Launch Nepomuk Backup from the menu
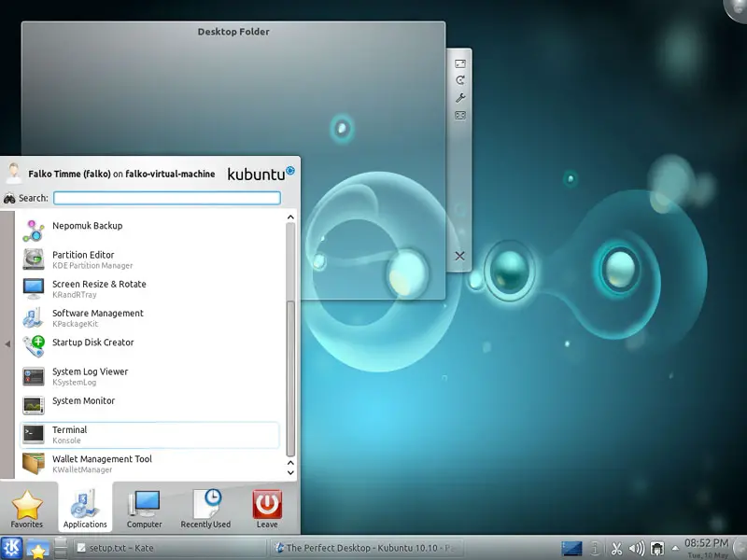The width and height of the screenshot is (747, 560). (x=148, y=231)
